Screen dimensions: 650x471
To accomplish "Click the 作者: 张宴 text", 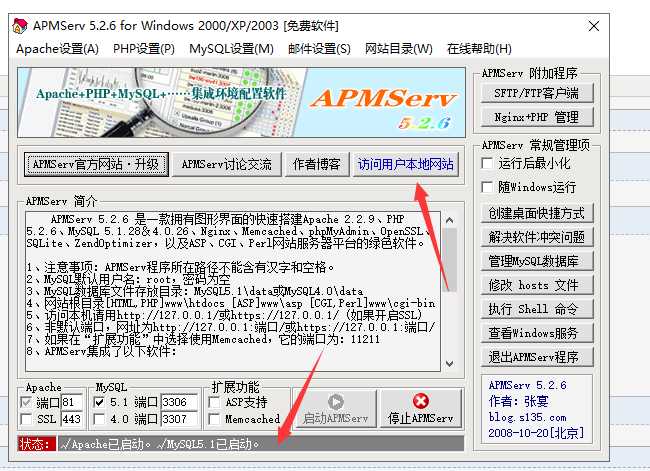I will pos(518,401).
